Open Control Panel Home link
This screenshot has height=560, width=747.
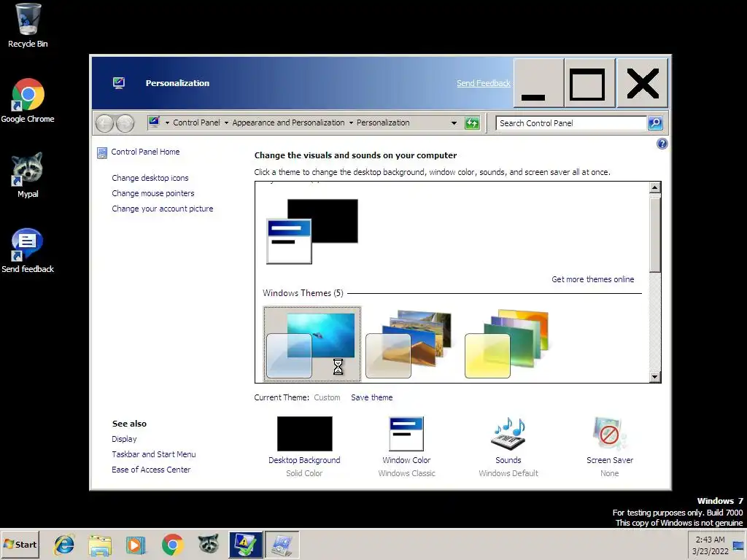(x=145, y=152)
